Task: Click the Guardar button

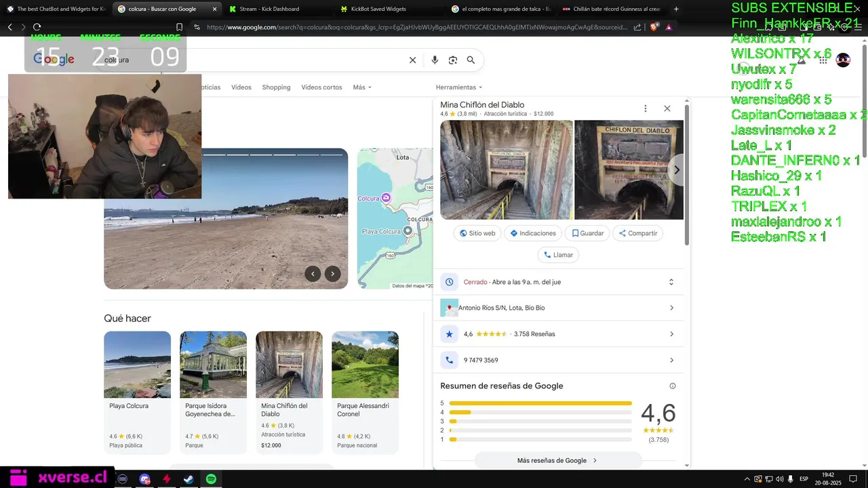Action: coord(587,233)
